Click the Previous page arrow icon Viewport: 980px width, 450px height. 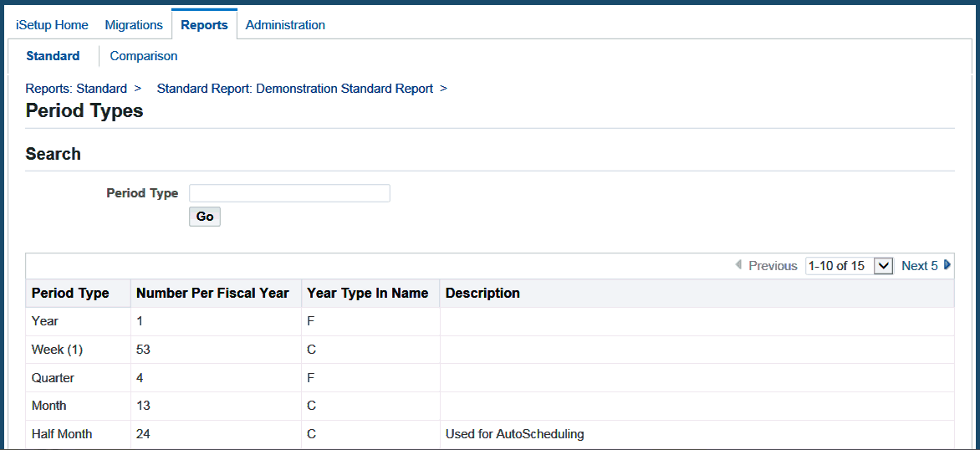[x=738, y=265]
